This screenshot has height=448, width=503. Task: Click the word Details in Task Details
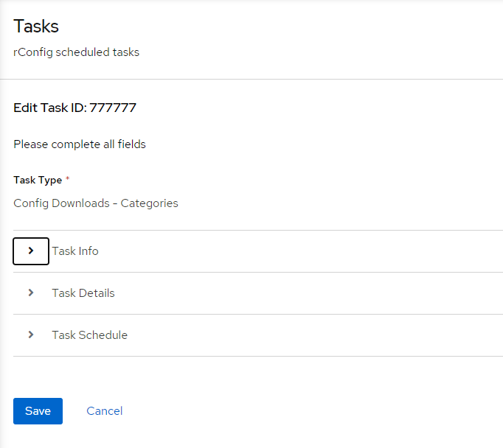point(97,293)
